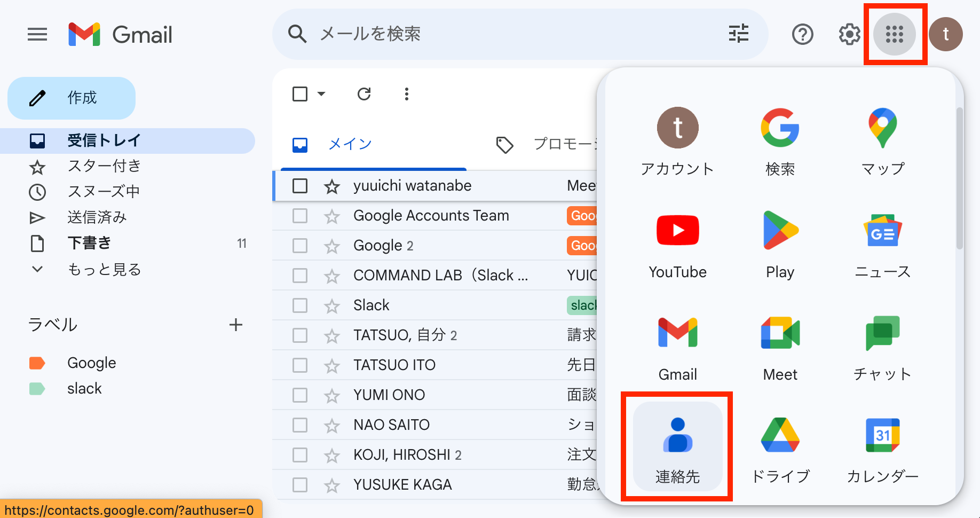Click the apps panel scrollbar
Screen dimensions: 980x518
click(959, 178)
